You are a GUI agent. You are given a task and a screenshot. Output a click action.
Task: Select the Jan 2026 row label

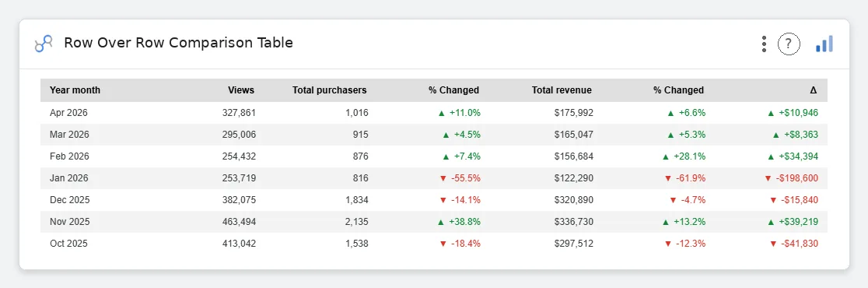[69, 178]
